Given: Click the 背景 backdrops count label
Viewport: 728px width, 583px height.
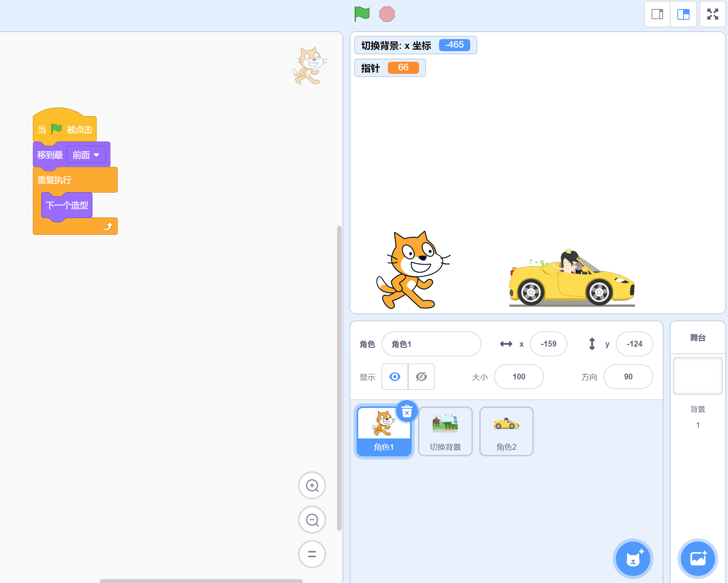Looking at the screenshot, I should 698,409.
